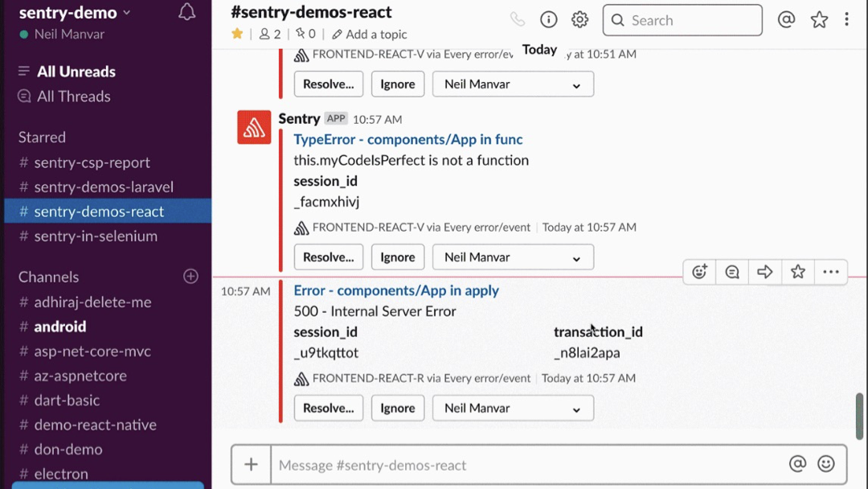Open asp-net-core-mvc channel
868x489 pixels.
[108, 351]
